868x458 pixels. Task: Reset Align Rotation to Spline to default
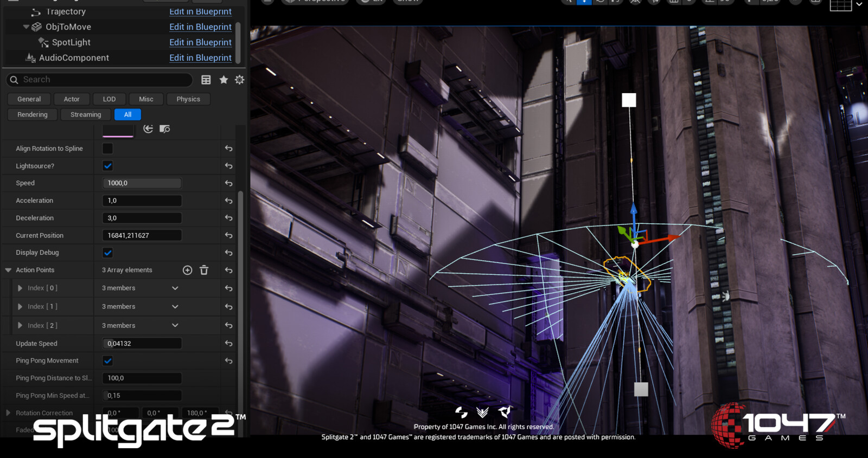point(229,149)
